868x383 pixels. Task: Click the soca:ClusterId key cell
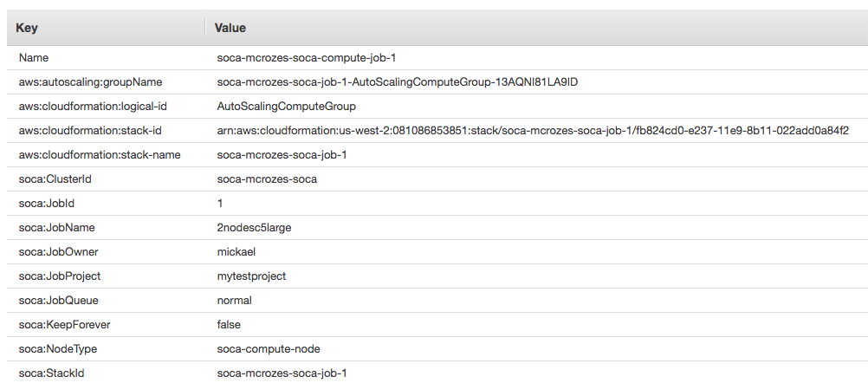coord(53,179)
